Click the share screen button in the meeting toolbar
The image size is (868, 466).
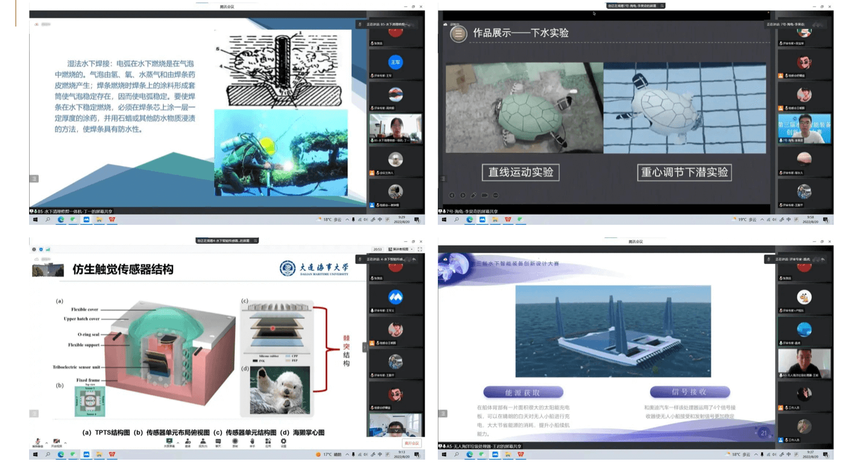pyautogui.click(x=169, y=442)
